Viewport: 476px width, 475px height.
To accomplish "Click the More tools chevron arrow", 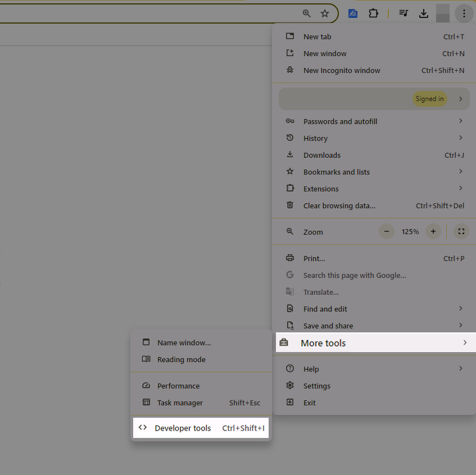I will point(465,342).
